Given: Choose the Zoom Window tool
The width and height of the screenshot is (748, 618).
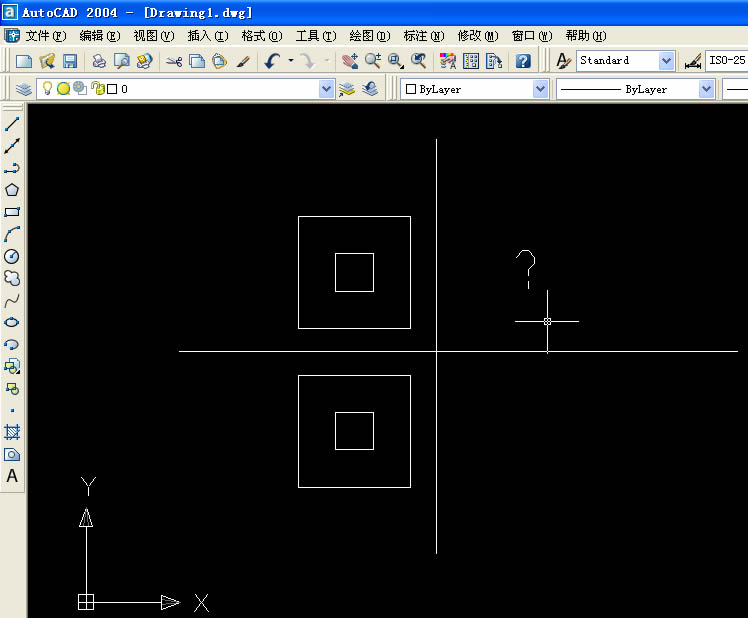Looking at the screenshot, I should coord(395,61).
